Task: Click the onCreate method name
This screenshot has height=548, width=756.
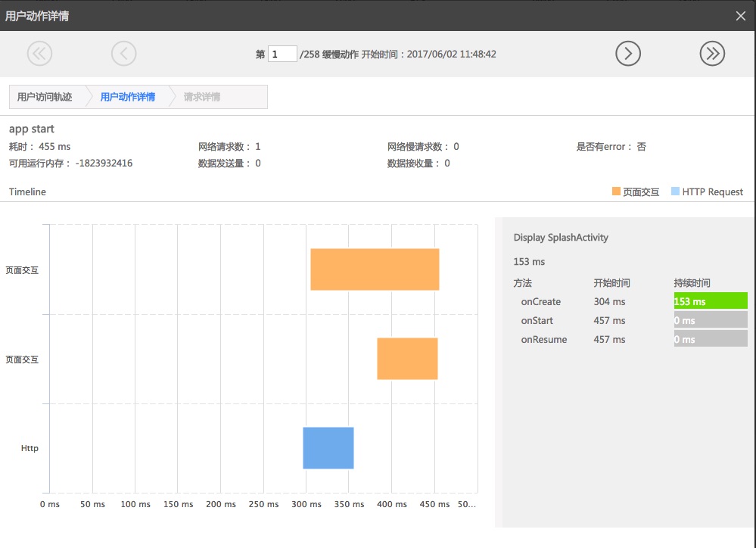Action: [x=540, y=301]
